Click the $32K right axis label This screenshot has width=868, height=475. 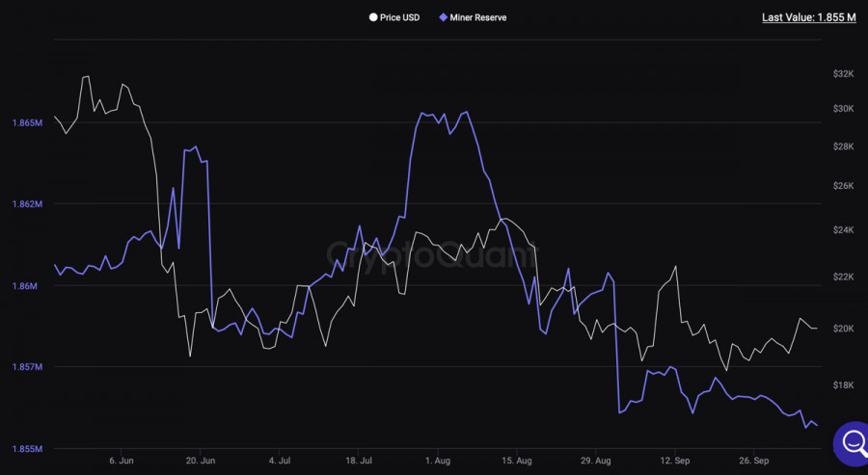842,73
